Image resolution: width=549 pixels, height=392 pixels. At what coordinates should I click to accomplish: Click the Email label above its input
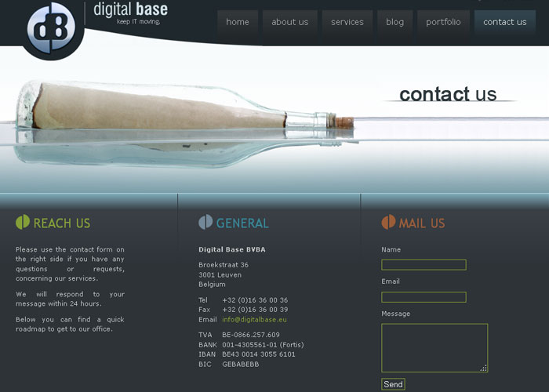(x=391, y=281)
